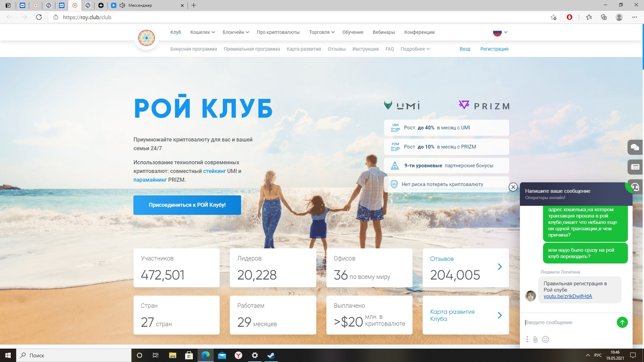Open the Клуб menu item
This screenshot has width=644, height=362.
point(175,32)
